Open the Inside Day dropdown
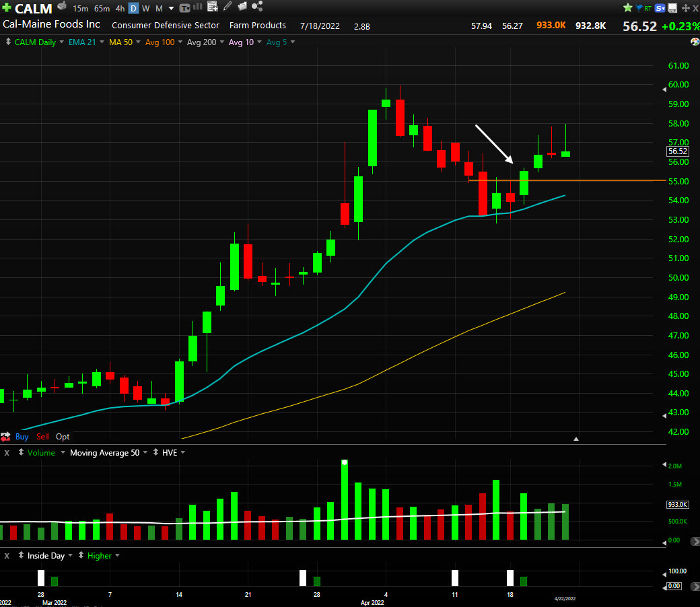700x607 pixels. pyautogui.click(x=70, y=555)
